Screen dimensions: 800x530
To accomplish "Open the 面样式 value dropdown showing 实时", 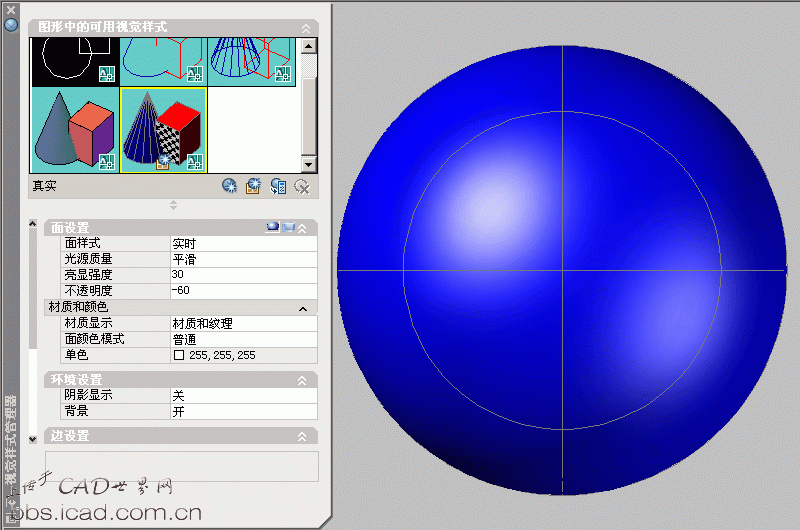I will [x=242, y=243].
